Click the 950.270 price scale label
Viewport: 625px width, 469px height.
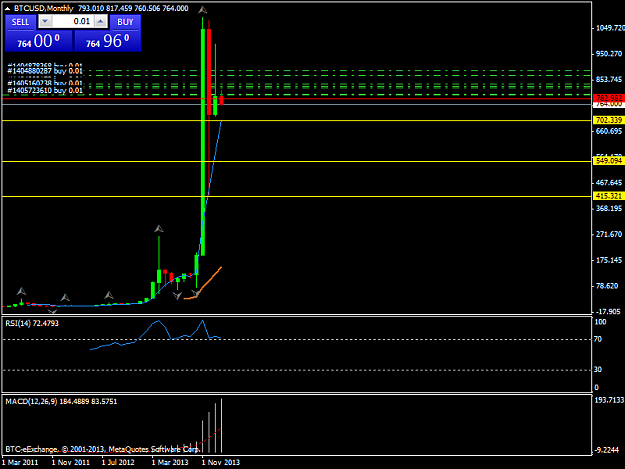pyautogui.click(x=609, y=54)
